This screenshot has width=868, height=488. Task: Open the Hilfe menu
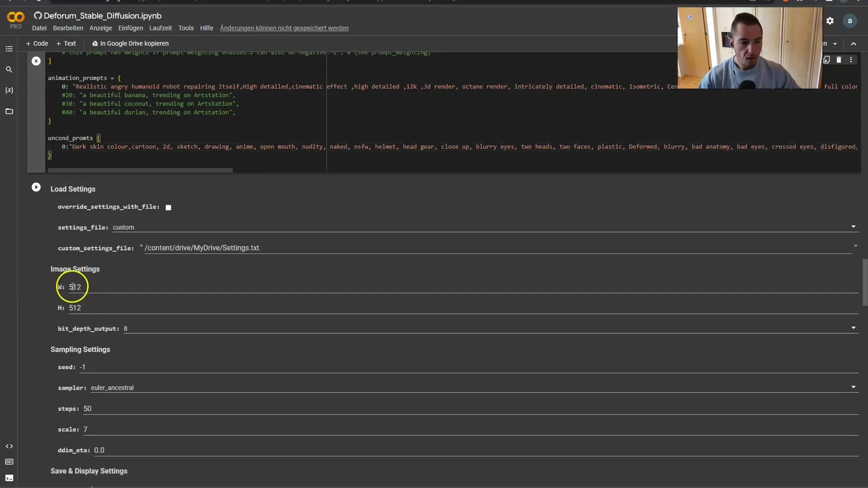click(207, 28)
